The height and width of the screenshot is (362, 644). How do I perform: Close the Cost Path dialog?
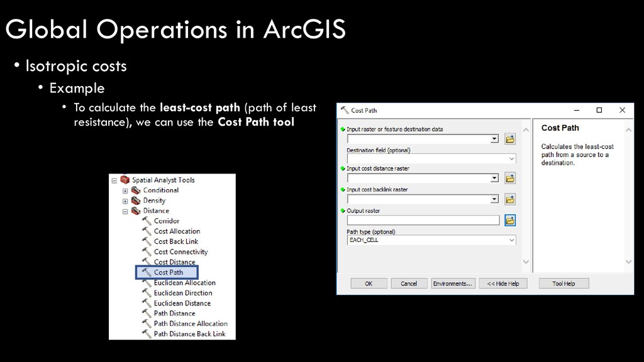click(x=622, y=110)
